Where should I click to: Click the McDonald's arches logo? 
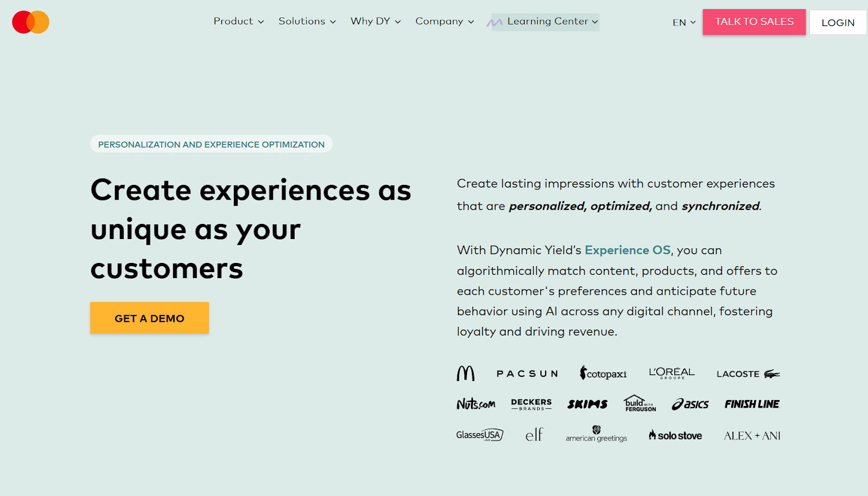point(465,373)
